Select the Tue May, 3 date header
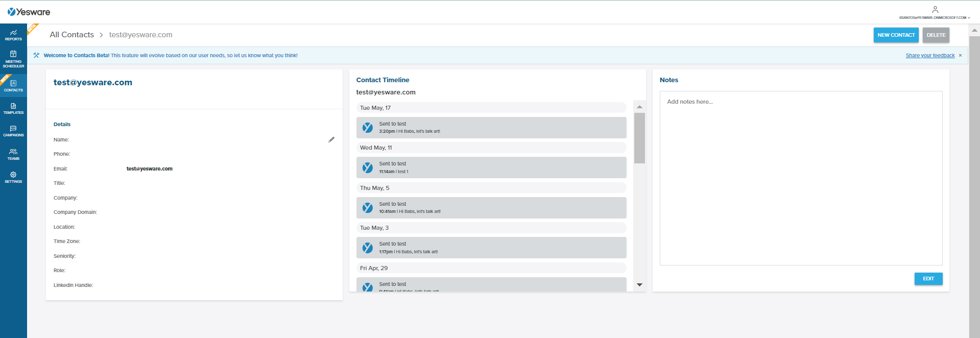980x338 pixels. click(x=491, y=228)
